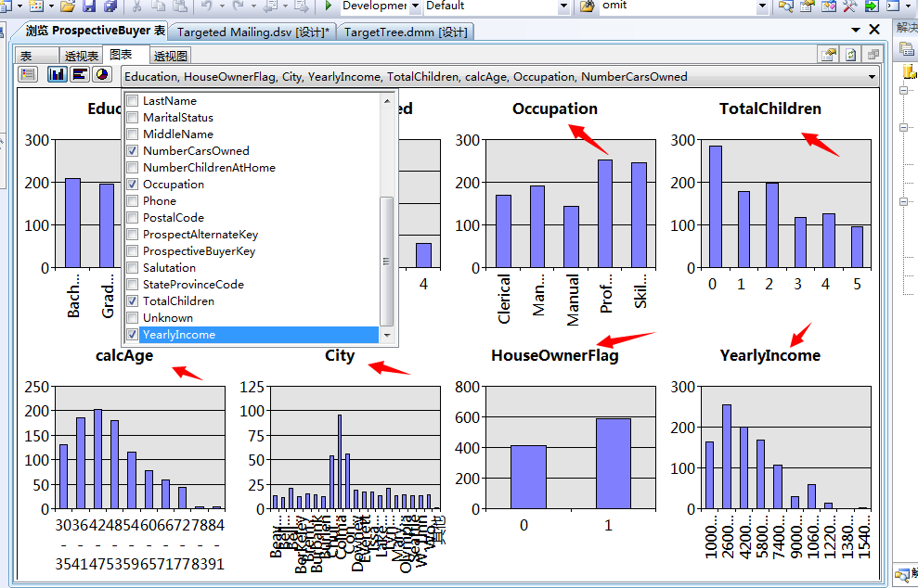Collapse the column selection dropdown arrow
This screenshot has height=588, width=918.
(872, 77)
